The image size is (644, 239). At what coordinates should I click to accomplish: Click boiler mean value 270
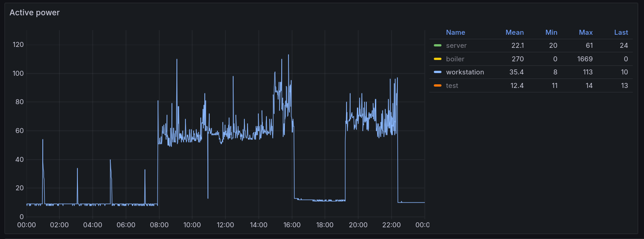click(x=518, y=59)
